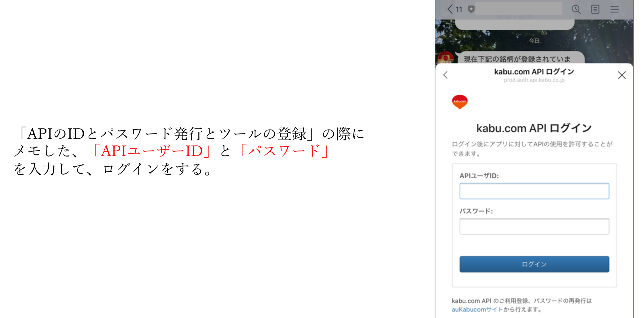Tap the 現在下記の銘柄が登録されています chat message
The image size is (644, 318).
coord(519,58)
